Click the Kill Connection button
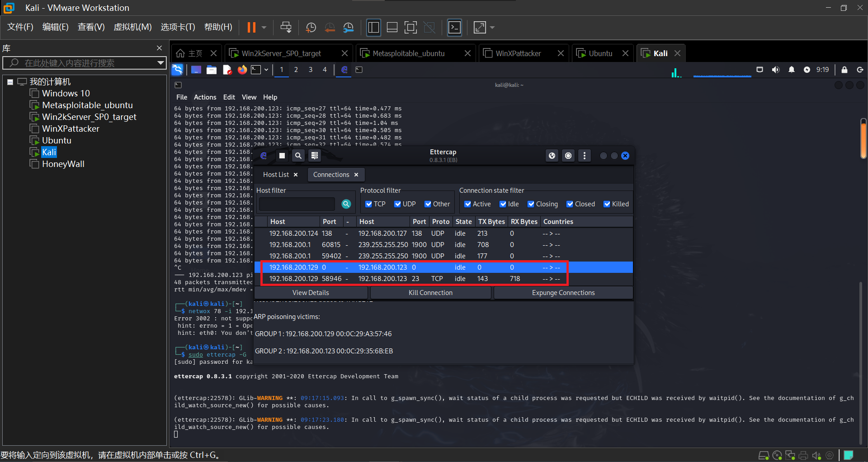868x462 pixels. [x=430, y=293]
